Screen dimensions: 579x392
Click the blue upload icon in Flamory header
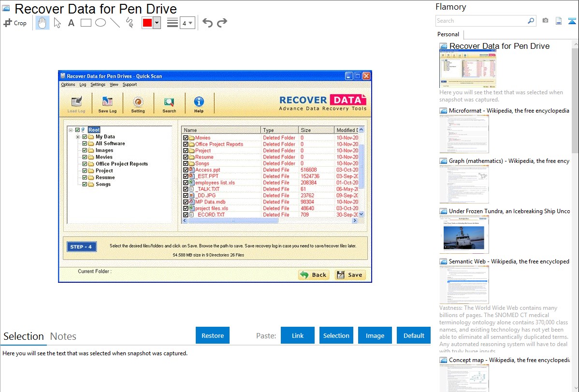(572, 21)
